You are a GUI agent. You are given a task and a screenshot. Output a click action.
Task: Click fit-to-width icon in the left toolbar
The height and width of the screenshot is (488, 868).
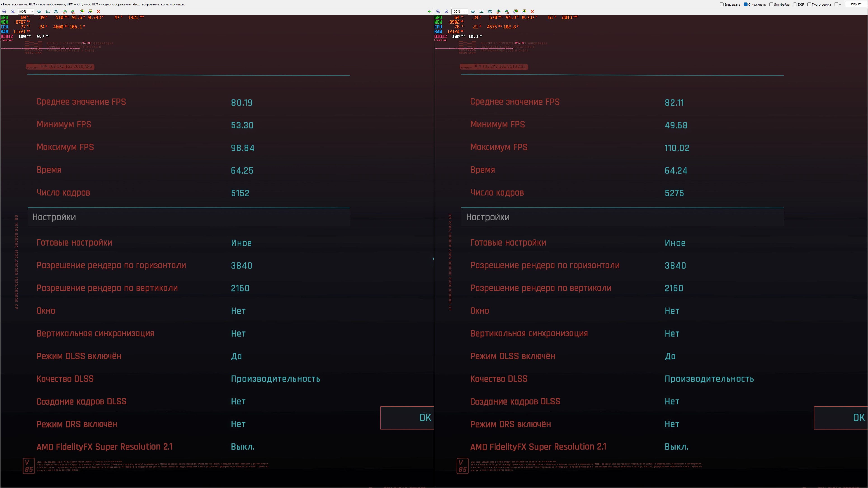39,12
